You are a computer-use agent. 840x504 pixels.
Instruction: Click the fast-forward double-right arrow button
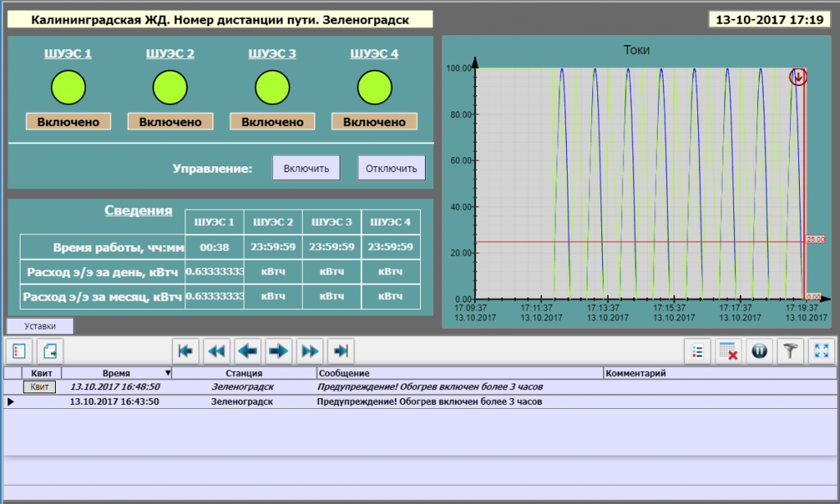(x=309, y=351)
